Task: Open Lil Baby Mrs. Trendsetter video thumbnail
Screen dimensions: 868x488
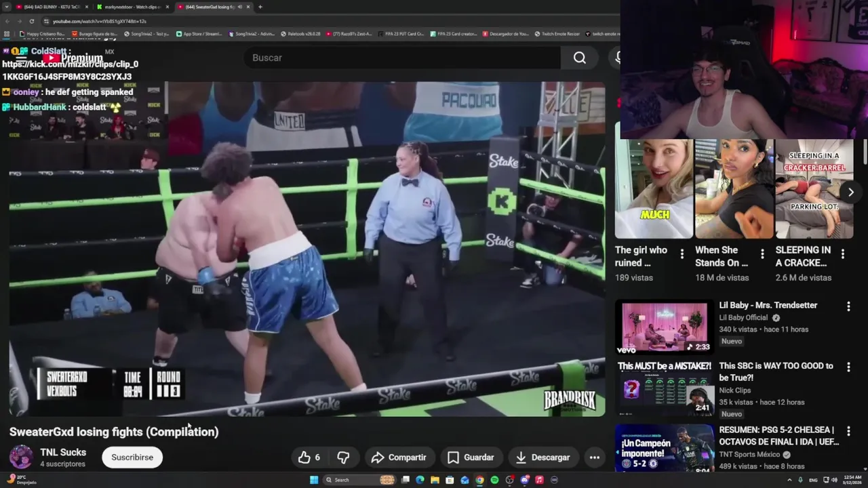Action: (x=665, y=327)
